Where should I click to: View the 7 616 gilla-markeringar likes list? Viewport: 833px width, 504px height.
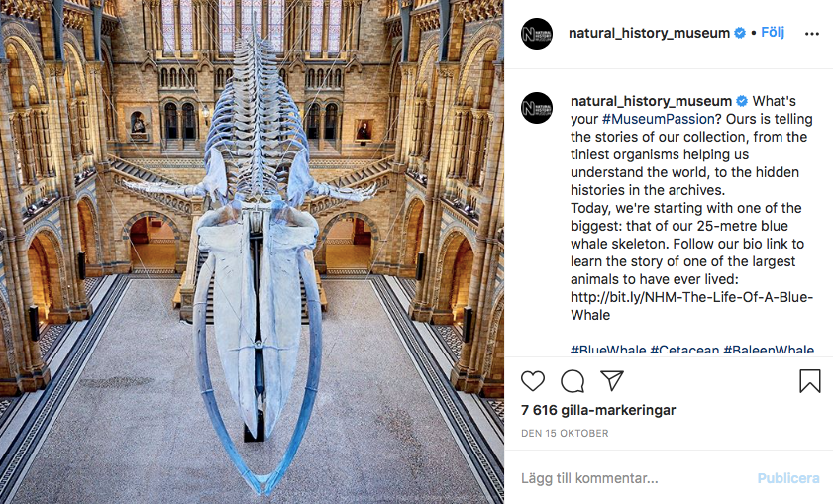click(x=598, y=410)
